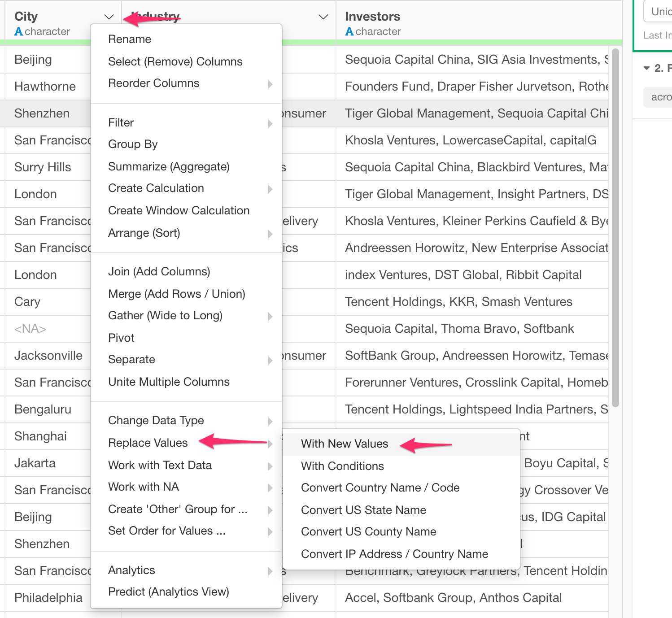Screen dimensions: 672x618
Task: Expand the Separate submenu
Action: coord(186,360)
